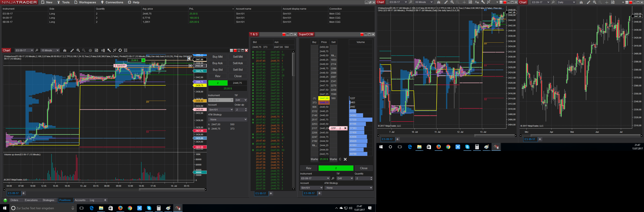This screenshot has width=644, height=212.
Task: Zoom out on the 15 Minute chart
Action: tap(84, 50)
